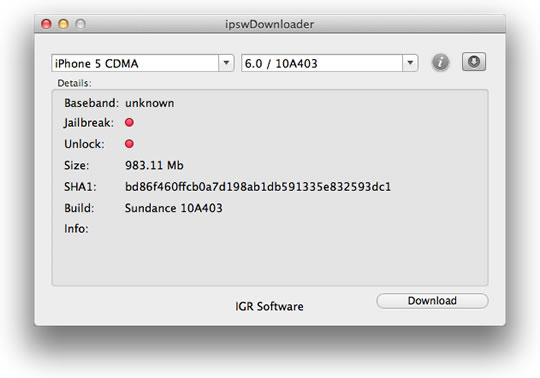Click the Download button
Viewport: 540px width, 378px height.
pyautogui.click(x=432, y=301)
